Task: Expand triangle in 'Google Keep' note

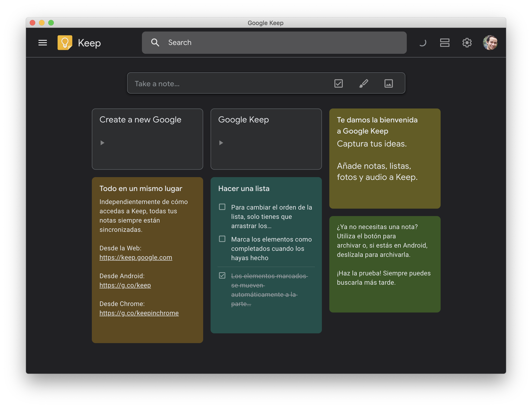Action: point(221,143)
